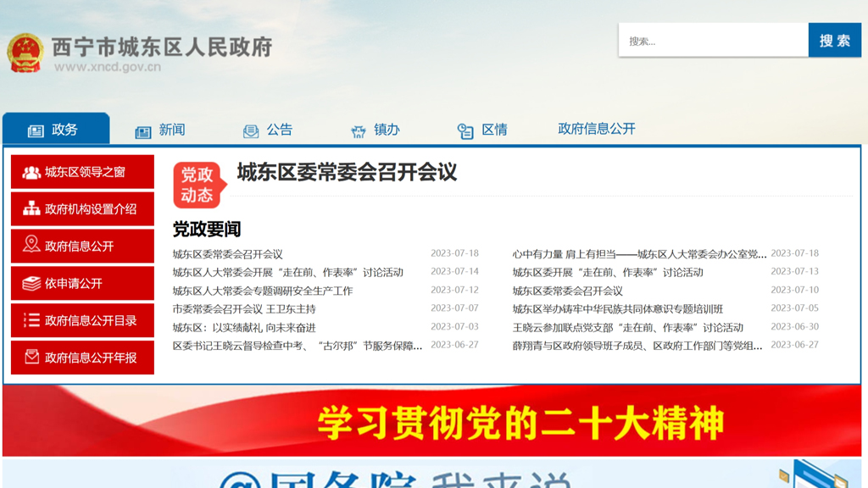The width and height of the screenshot is (868, 488).
Task: Click the announcement icon beside 公告
Action: 251,131
